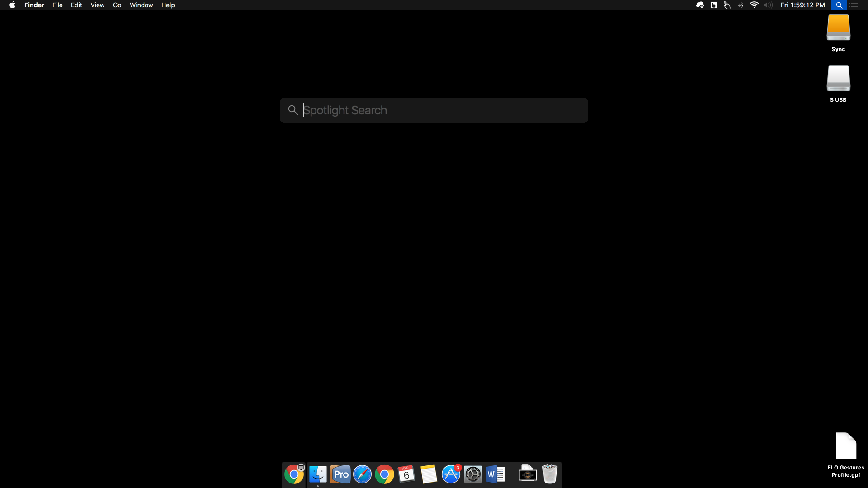Open the Window menu
The width and height of the screenshot is (868, 488).
pos(141,5)
